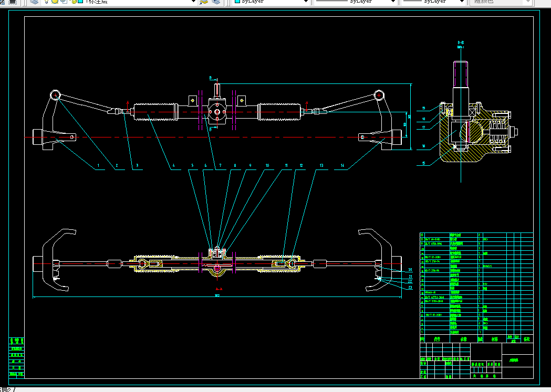
Task: Select callout number 20 near right knuckle
Action: coord(410,270)
